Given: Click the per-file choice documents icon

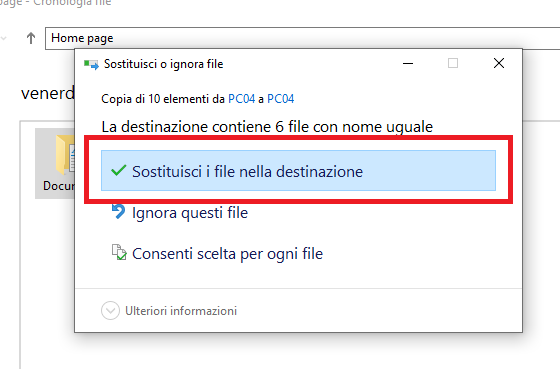Looking at the screenshot, I should click(x=119, y=252).
